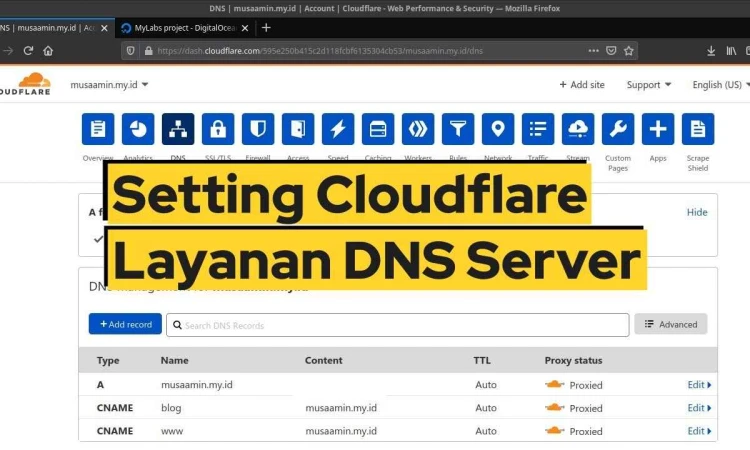The width and height of the screenshot is (750, 450).
Task: Click the Name column header
Action: point(174,360)
